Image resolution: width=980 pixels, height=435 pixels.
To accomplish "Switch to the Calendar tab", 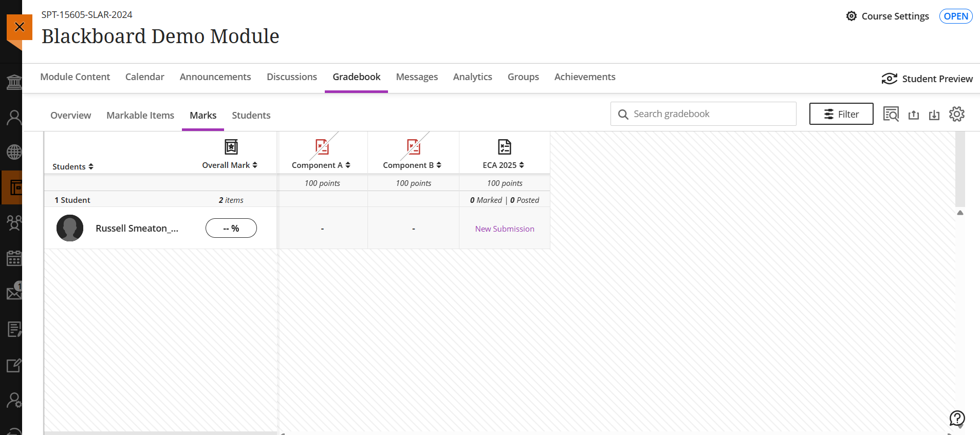I will point(145,77).
